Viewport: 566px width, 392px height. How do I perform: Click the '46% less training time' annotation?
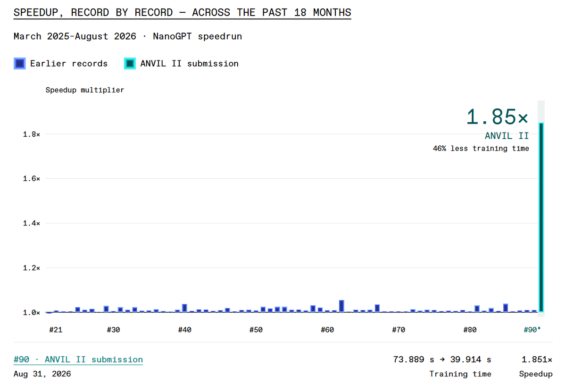pos(481,149)
